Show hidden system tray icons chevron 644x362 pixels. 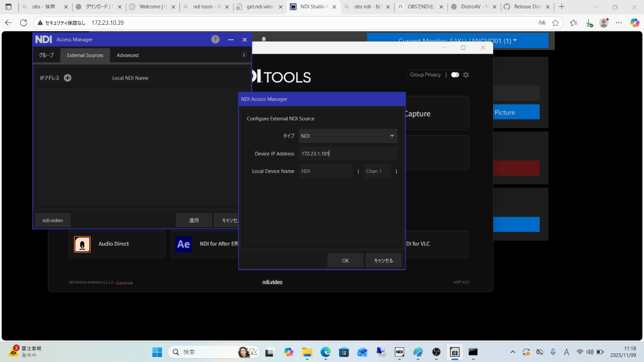pyautogui.click(x=513, y=352)
